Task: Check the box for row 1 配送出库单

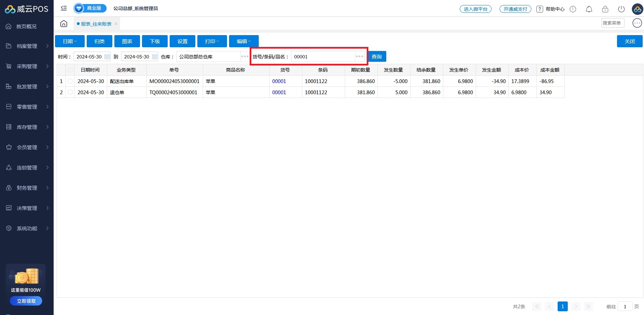Action: (x=70, y=81)
